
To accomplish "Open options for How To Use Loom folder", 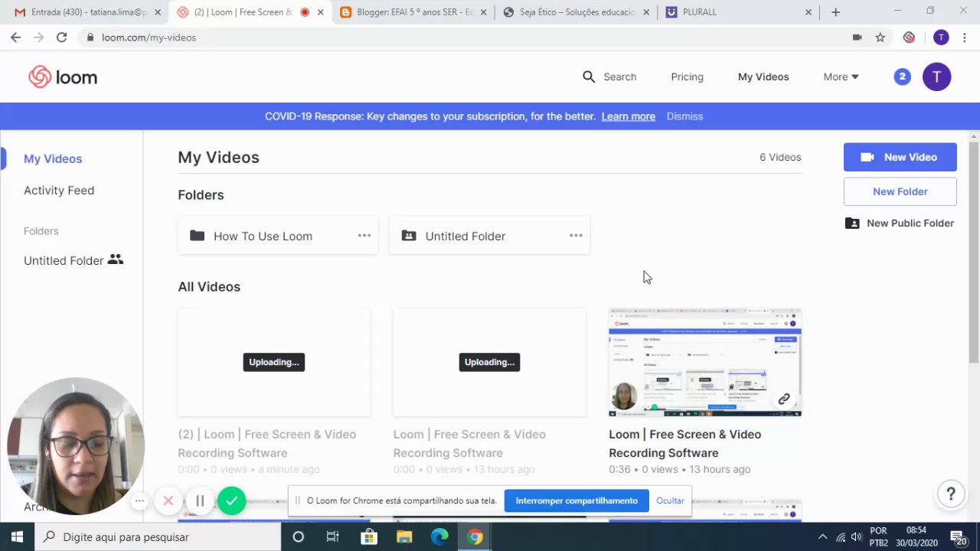I will pyautogui.click(x=364, y=236).
